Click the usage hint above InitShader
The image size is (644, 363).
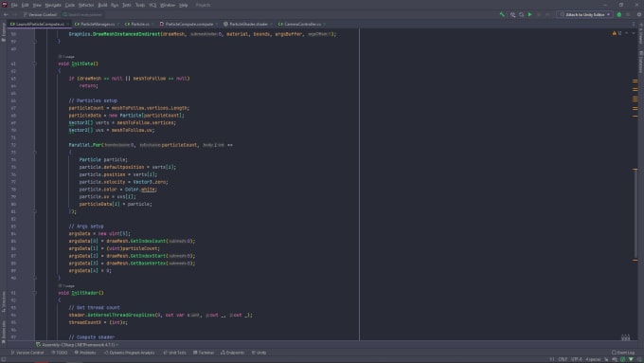click(x=66, y=285)
